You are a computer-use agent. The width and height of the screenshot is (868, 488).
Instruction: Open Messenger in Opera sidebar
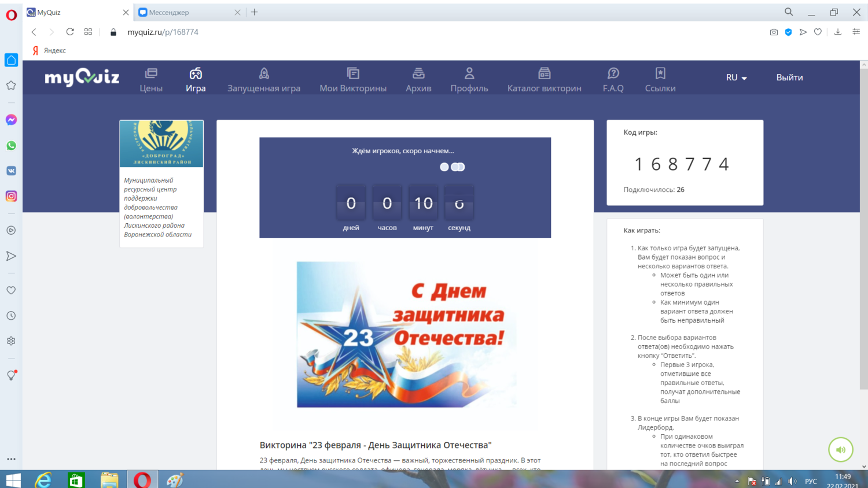[11, 120]
